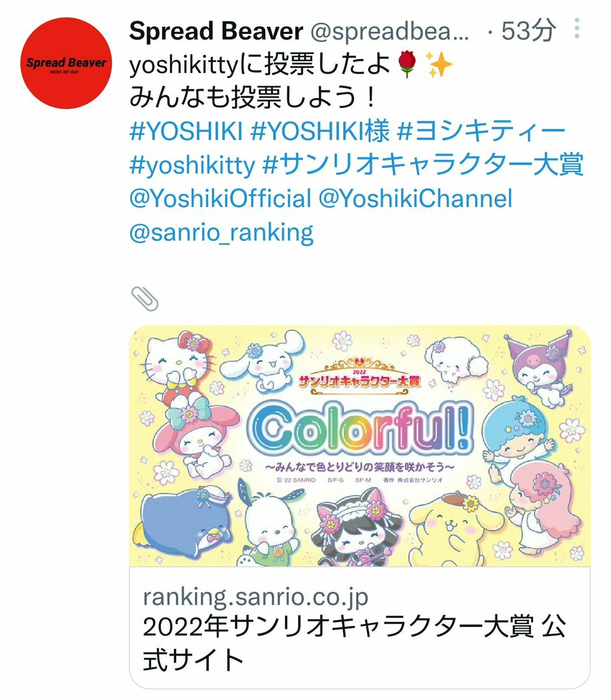Image resolution: width=611 pixels, height=700 pixels.
Task: Click the Spread Beaver display name
Action: pos(217,32)
